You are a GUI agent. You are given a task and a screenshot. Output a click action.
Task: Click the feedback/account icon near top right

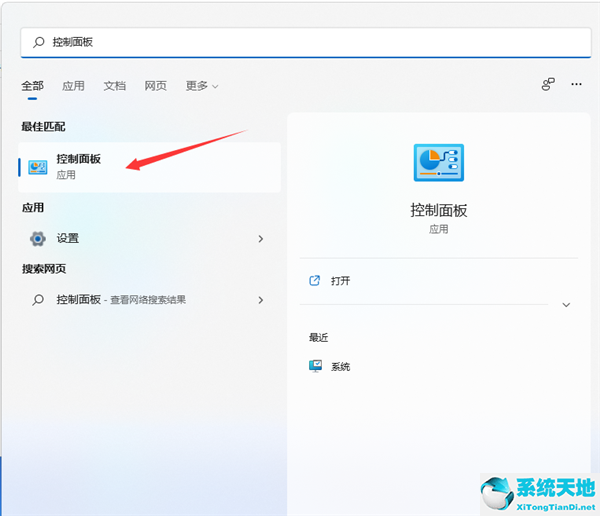point(548,84)
